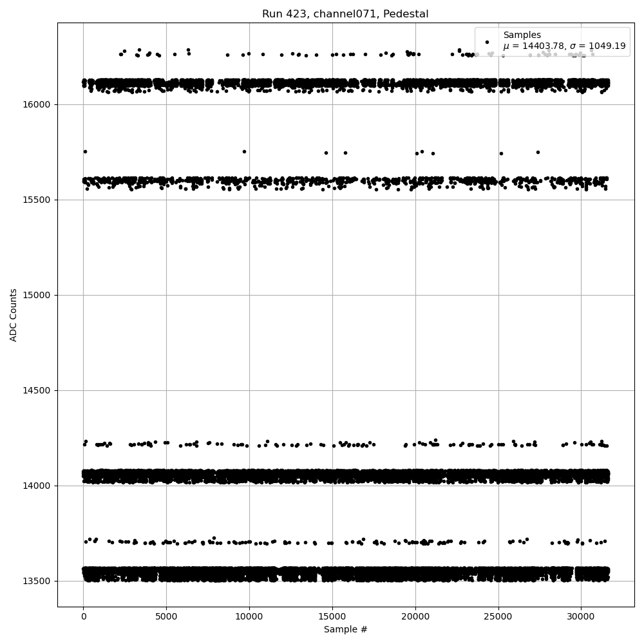The image size is (644, 644).
Task: Select the 10000 x-axis tick label
Action: coord(249,616)
